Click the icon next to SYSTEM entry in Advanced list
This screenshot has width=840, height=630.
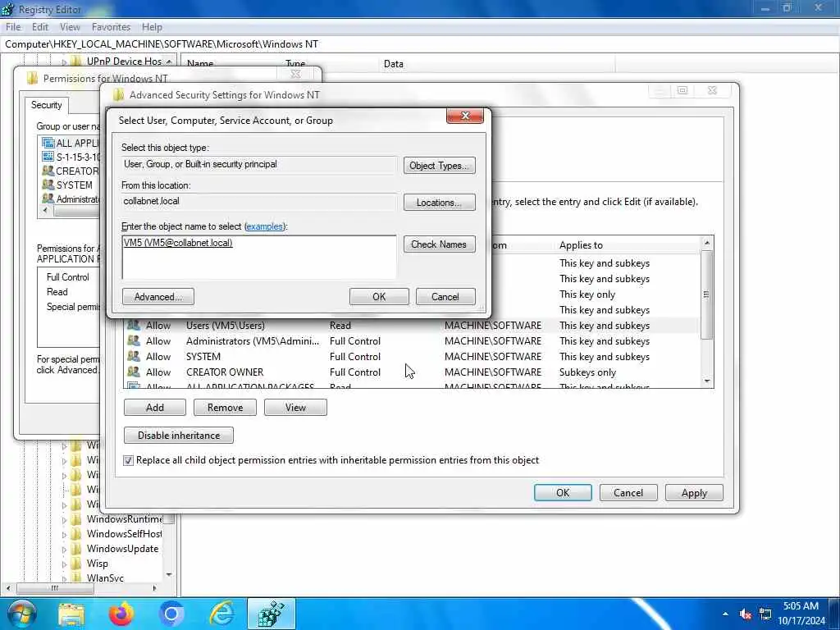(134, 356)
